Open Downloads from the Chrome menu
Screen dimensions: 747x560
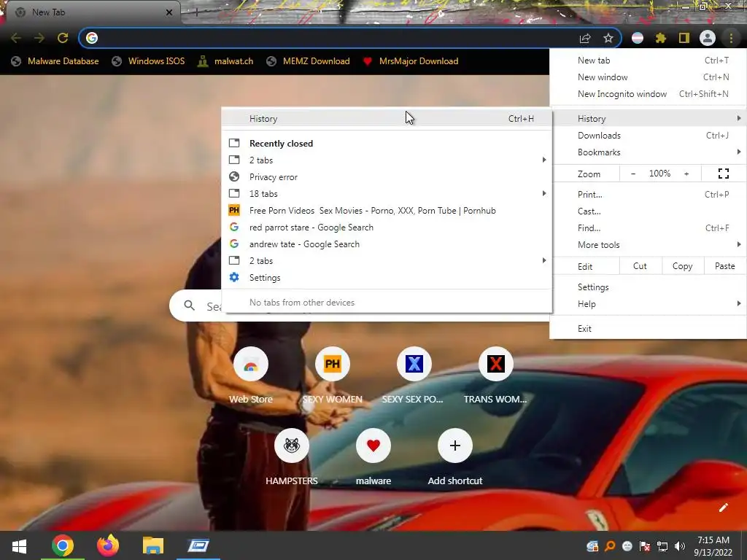[x=648, y=135]
